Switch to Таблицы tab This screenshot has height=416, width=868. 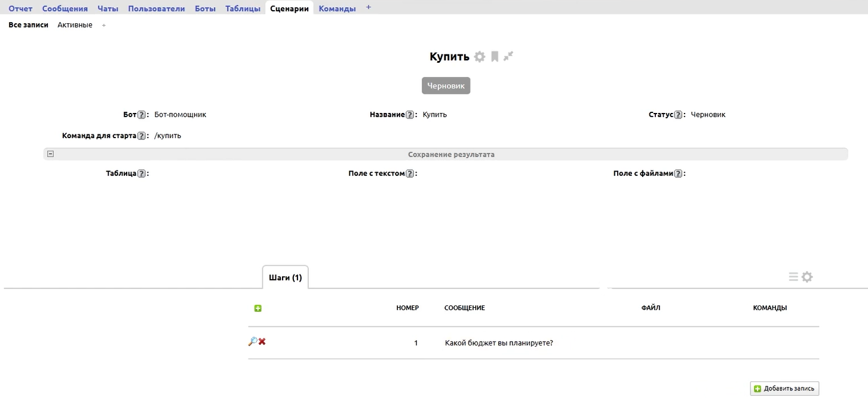[x=243, y=8]
